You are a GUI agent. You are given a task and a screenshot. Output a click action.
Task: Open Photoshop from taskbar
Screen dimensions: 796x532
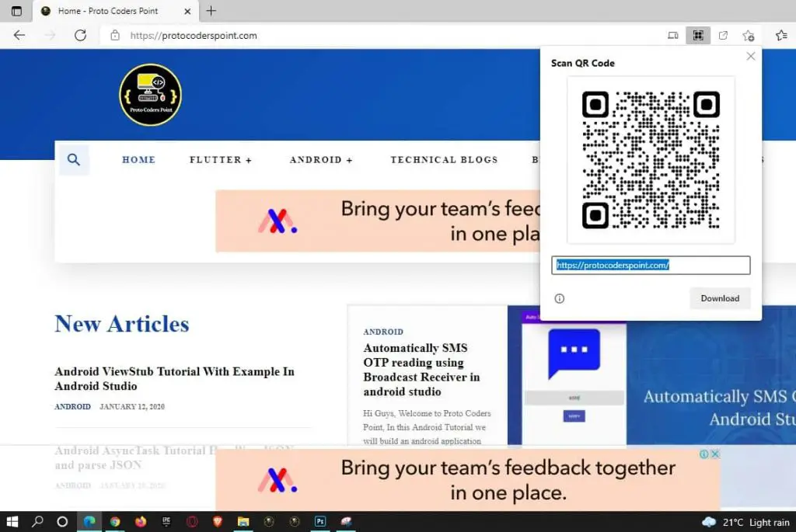[320, 521]
